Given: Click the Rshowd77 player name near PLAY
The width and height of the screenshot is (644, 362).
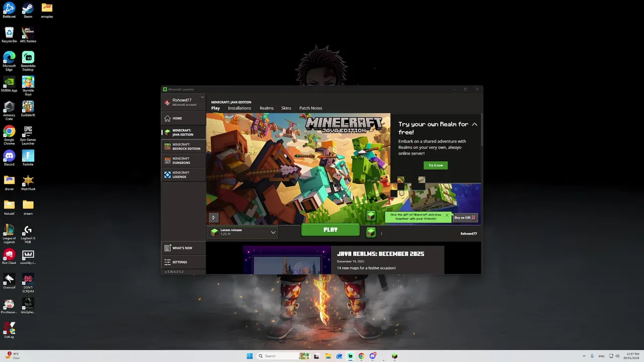Looking at the screenshot, I should (x=468, y=234).
